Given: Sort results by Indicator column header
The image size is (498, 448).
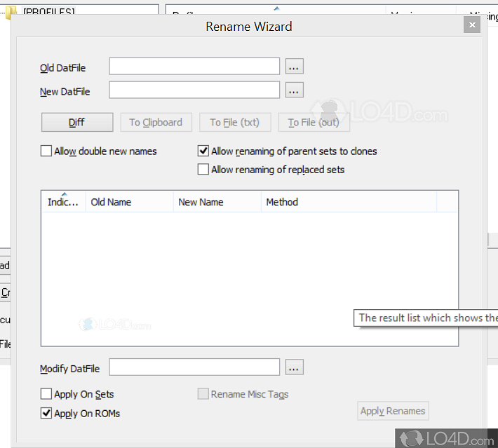Looking at the screenshot, I should [x=63, y=202].
